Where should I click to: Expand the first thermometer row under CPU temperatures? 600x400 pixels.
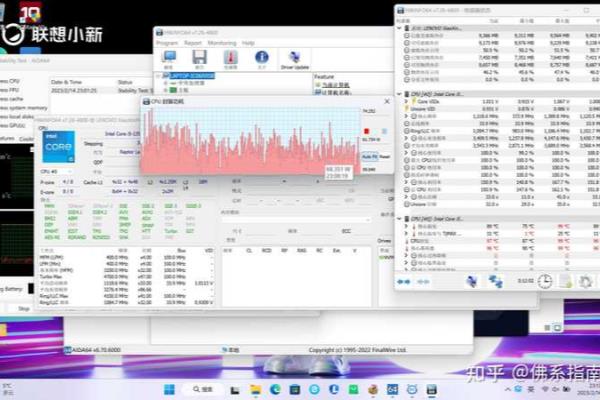click(406, 226)
